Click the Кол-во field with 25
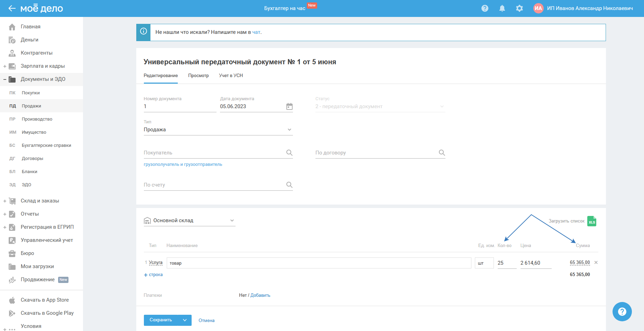 (x=507, y=263)
